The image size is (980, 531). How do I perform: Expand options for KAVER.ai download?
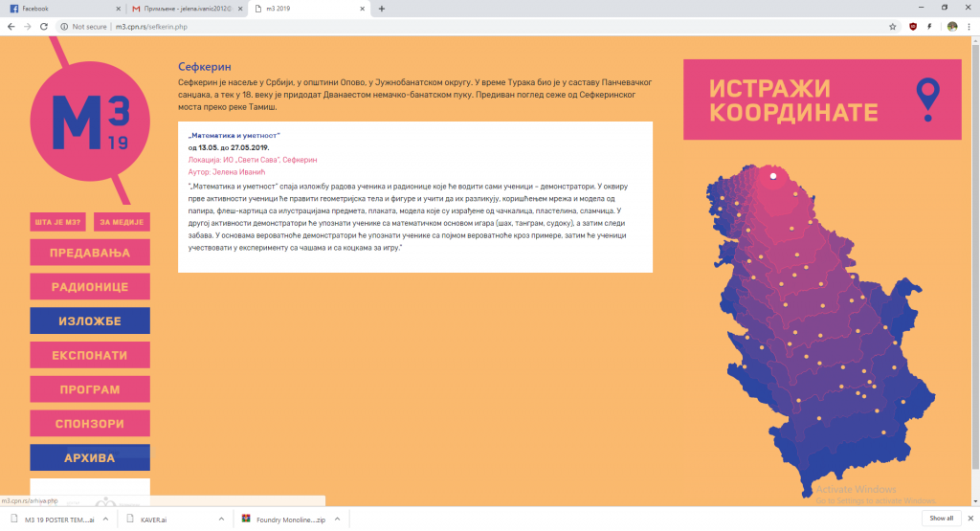221,519
